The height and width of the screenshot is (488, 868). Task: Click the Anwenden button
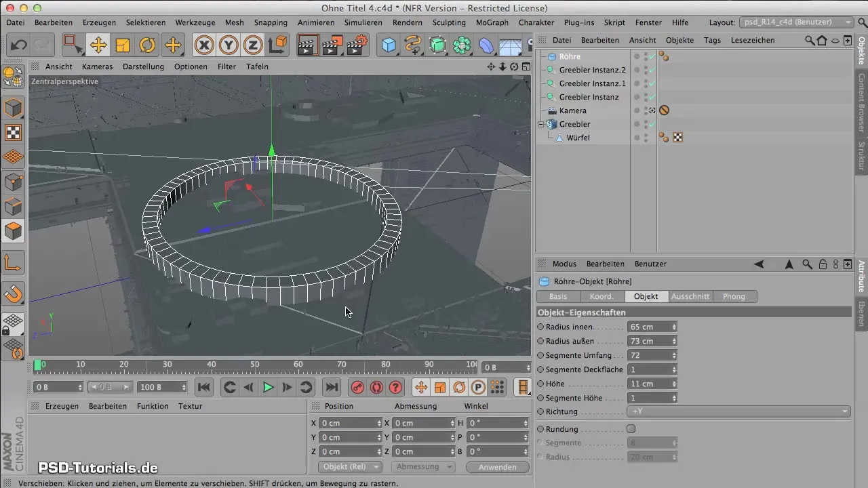click(498, 467)
